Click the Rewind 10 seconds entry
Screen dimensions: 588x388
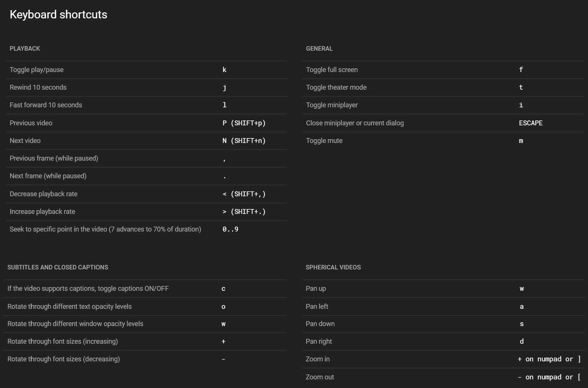pyautogui.click(x=38, y=87)
